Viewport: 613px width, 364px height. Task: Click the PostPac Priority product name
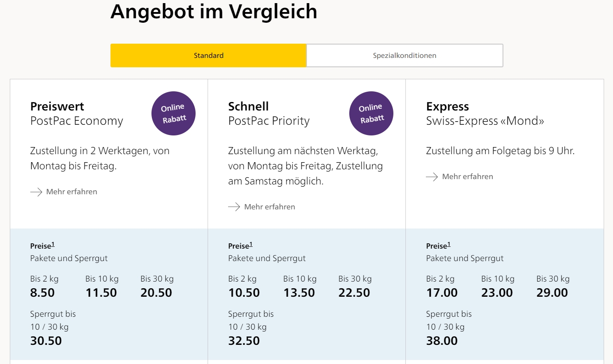(269, 121)
